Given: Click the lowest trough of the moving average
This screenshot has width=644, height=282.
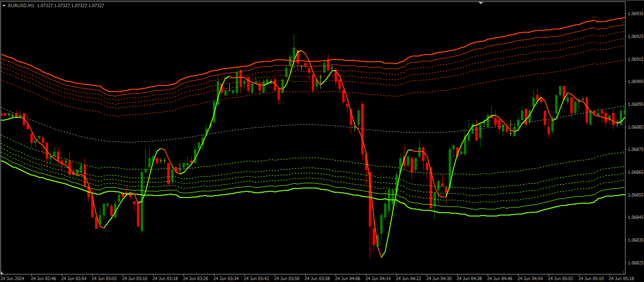Looking at the screenshot, I should pos(382,257).
